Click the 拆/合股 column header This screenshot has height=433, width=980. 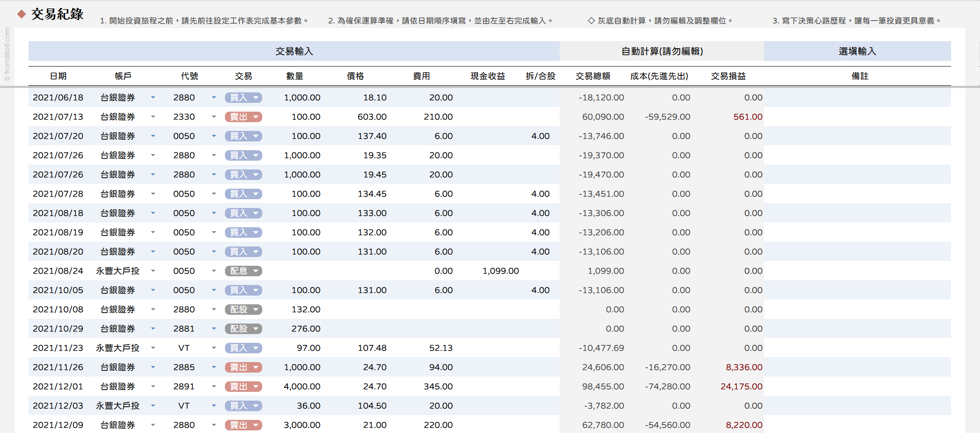(x=540, y=75)
